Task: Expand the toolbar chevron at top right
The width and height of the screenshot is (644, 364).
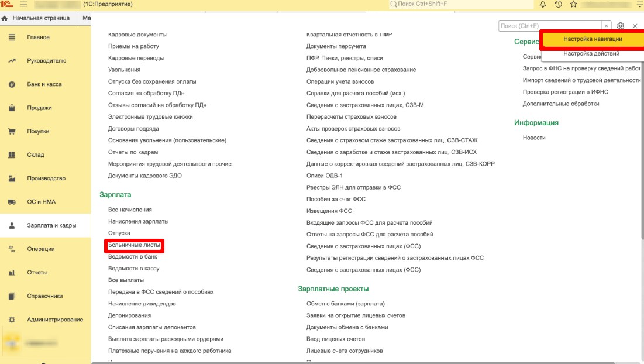Action: (638, 5)
